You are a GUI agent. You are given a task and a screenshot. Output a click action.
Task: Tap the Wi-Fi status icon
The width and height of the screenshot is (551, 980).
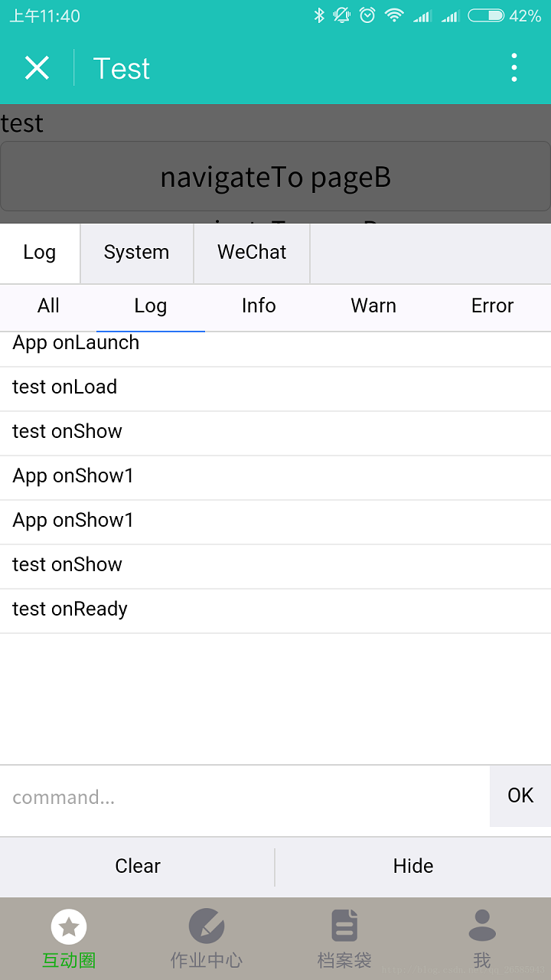[394, 15]
